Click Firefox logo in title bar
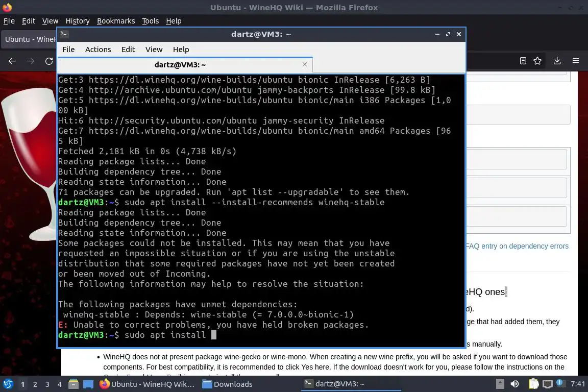Viewport: 588px width, 392px height. (x=7, y=7)
